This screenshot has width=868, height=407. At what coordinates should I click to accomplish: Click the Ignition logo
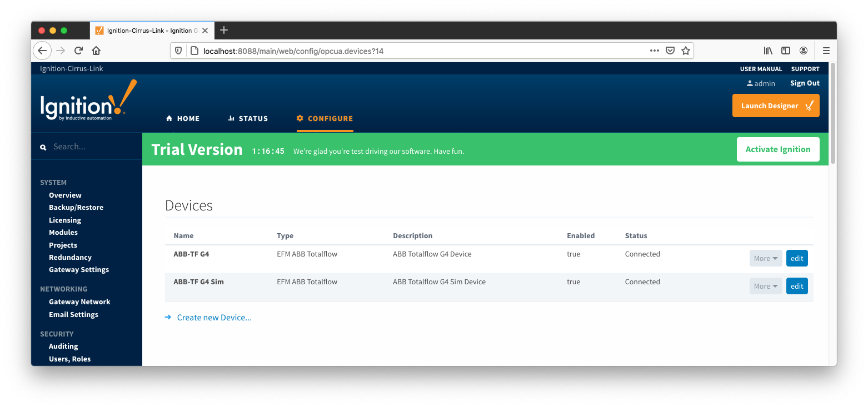click(x=88, y=100)
